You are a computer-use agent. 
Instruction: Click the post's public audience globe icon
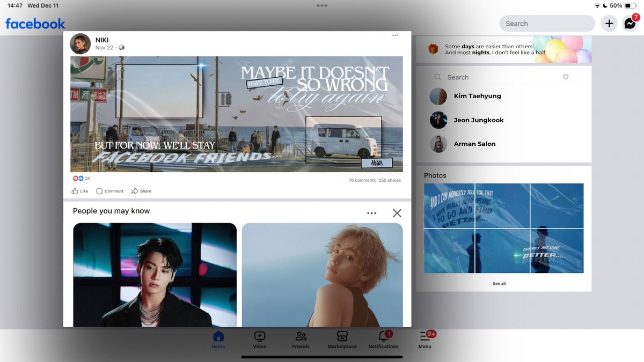(122, 48)
